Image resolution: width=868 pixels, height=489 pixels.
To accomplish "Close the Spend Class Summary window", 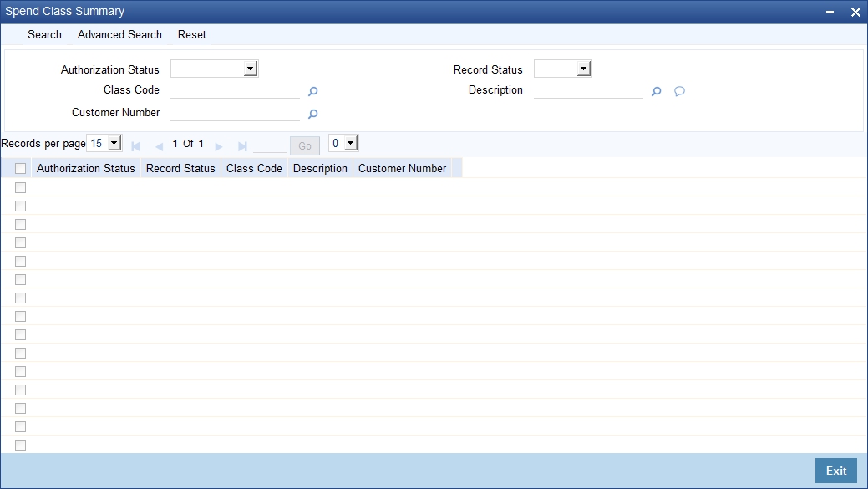I will [x=855, y=12].
